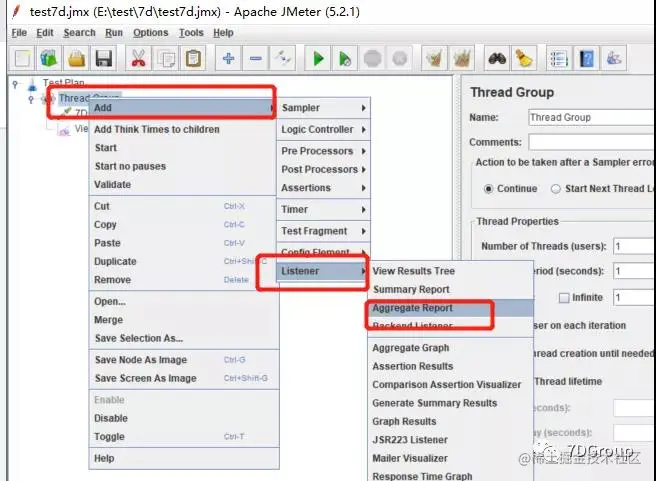Click the New test plan icon

22,59
